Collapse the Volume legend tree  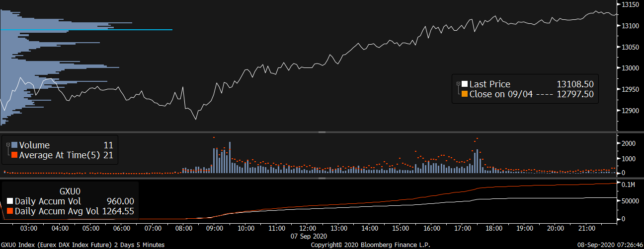pyautogui.click(x=7, y=145)
